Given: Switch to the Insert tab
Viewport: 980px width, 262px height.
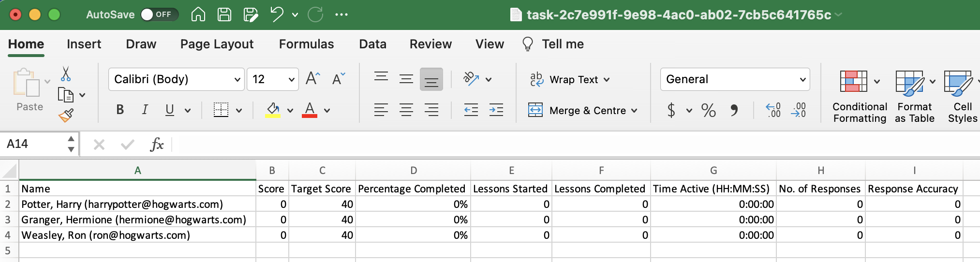Looking at the screenshot, I should (x=84, y=44).
